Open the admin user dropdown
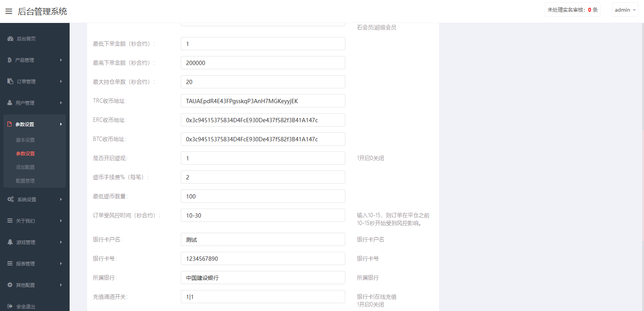This screenshot has width=644, height=311. 625,10
